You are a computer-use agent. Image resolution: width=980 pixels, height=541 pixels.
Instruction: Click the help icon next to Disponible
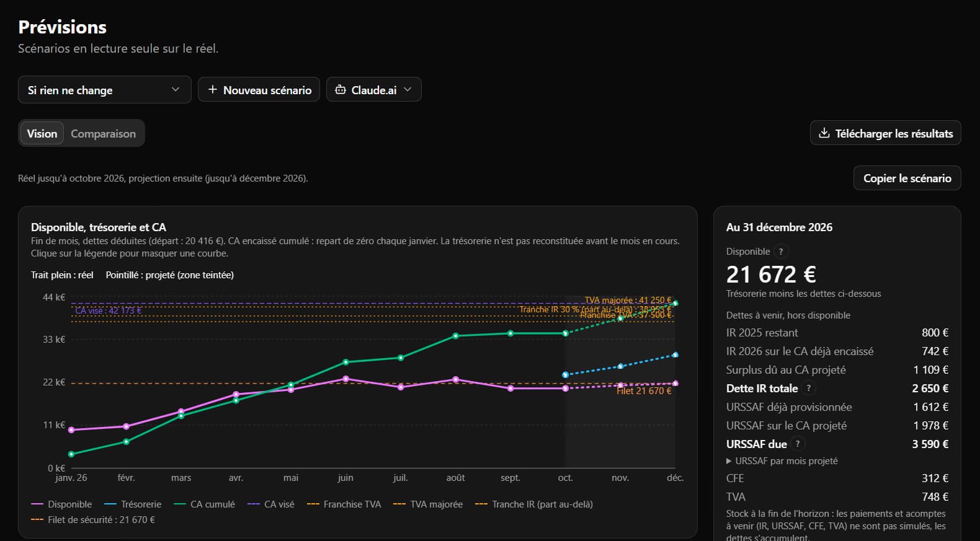[781, 252]
